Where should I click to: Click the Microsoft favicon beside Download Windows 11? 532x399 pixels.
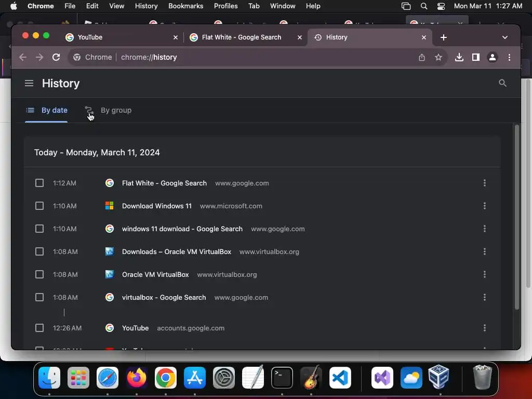pyautogui.click(x=109, y=206)
